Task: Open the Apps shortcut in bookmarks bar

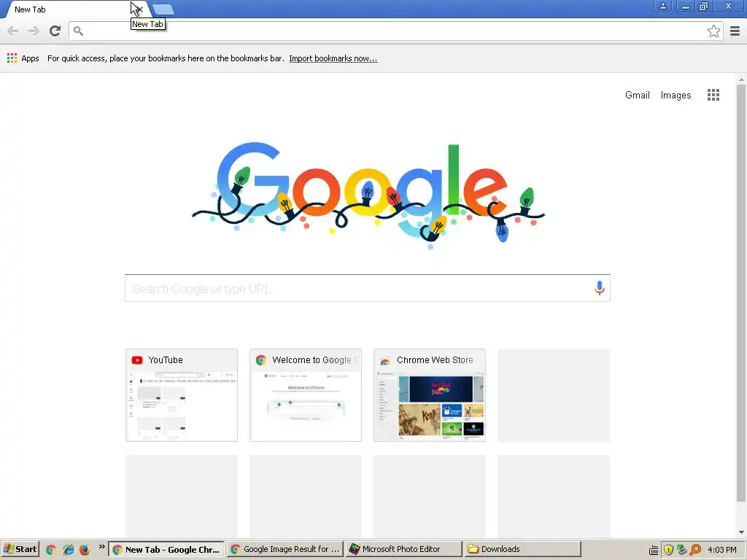Action: (23, 58)
